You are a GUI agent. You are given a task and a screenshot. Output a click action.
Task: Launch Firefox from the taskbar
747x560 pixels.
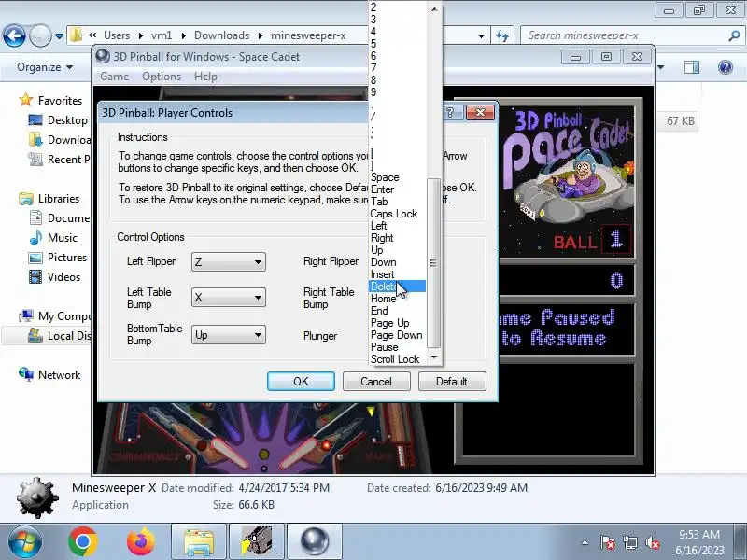[141, 542]
